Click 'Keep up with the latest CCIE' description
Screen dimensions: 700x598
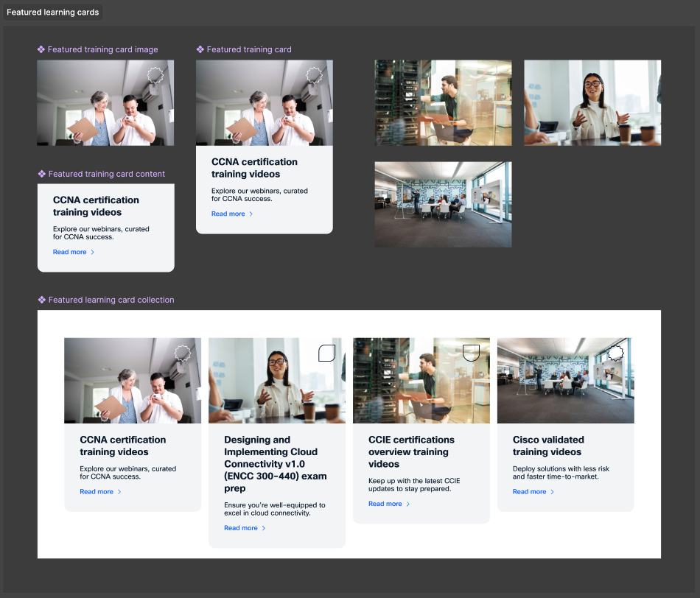tap(414, 485)
